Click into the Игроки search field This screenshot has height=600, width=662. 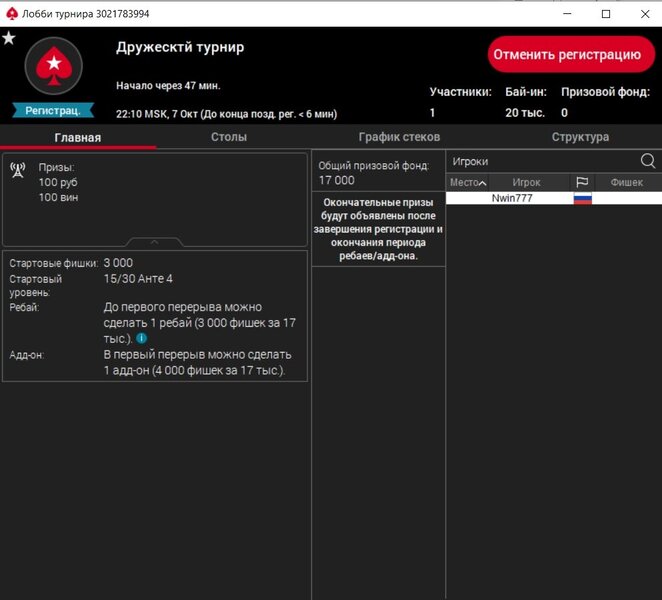point(540,161)
